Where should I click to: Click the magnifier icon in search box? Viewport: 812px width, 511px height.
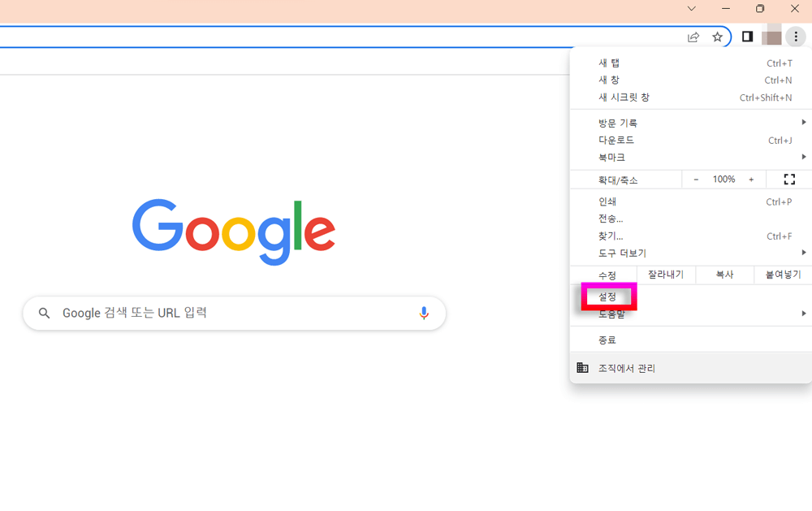(x=45, y=313)
